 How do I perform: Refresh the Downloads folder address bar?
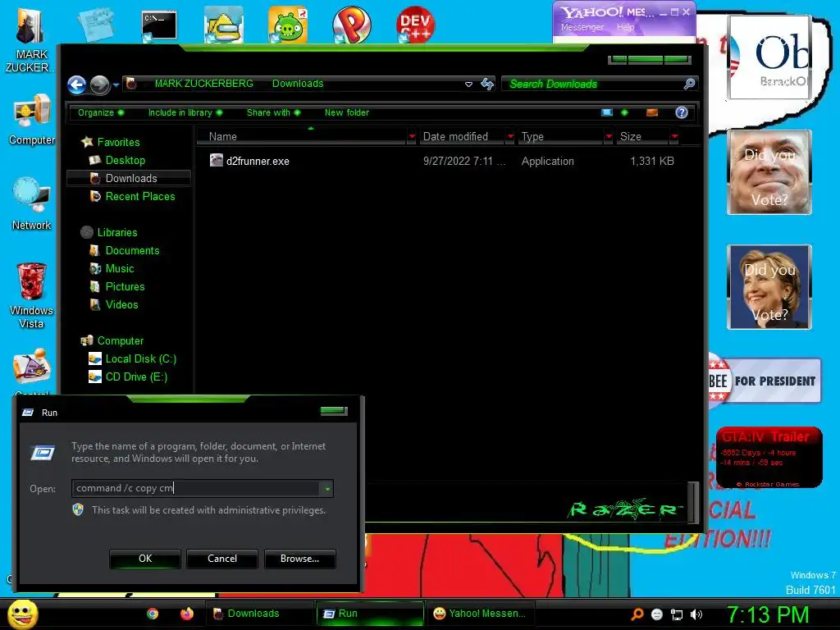tap(487, 84)
